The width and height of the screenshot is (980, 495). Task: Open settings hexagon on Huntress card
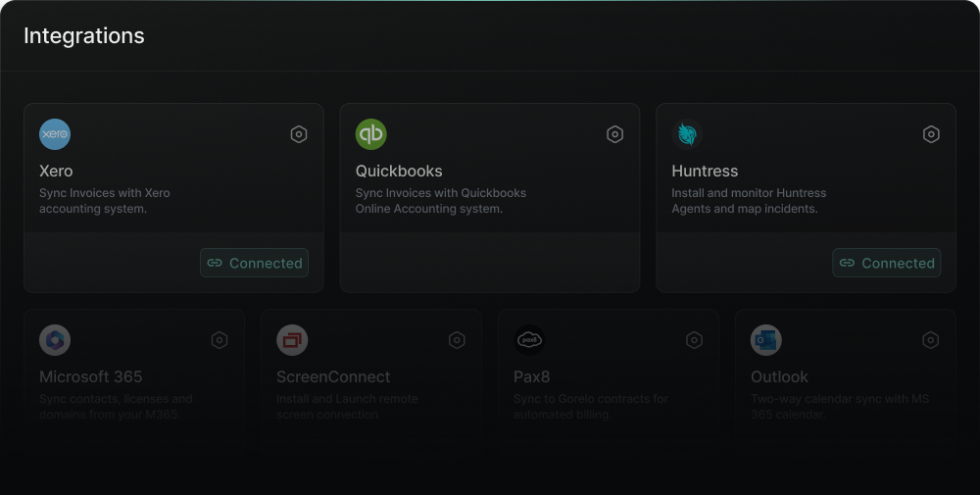pyautogui.click(x=931, y=134)
